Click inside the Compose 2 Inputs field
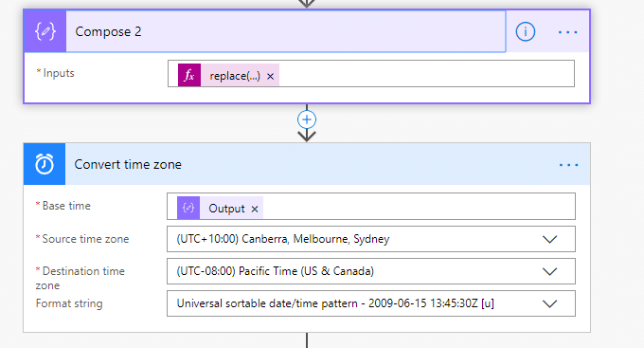The width and height of the screenshot is (644, 348). (x=426, y=74)
